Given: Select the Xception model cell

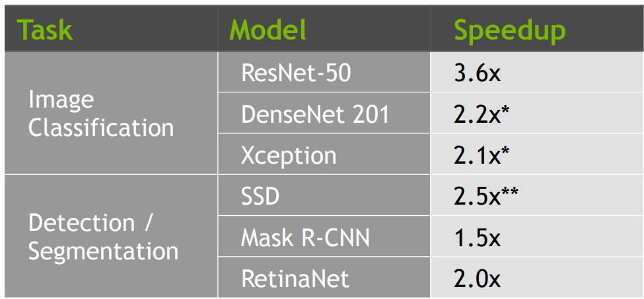Looking at the screenshot, I should tap(324, 154).
